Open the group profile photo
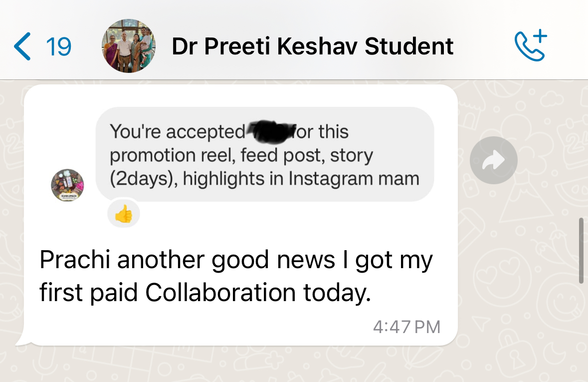588x382 pixels. click(x=129, y=46)
